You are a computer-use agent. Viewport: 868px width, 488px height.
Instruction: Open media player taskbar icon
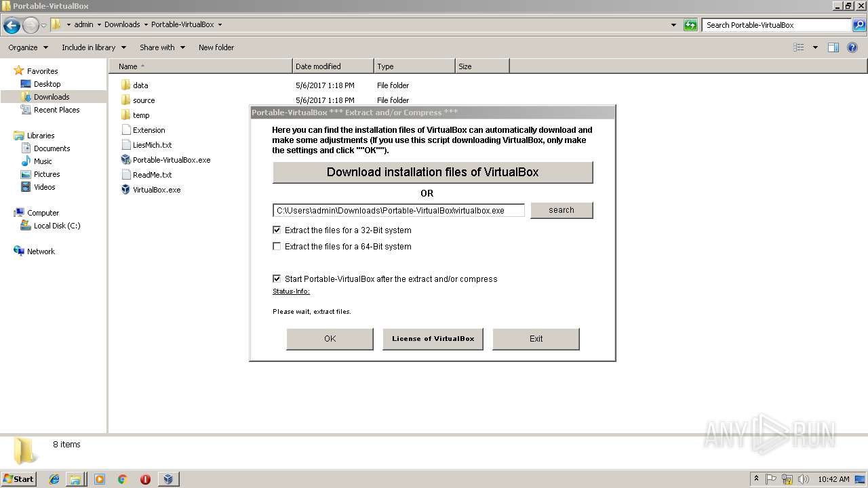click(x=100, y=479)
